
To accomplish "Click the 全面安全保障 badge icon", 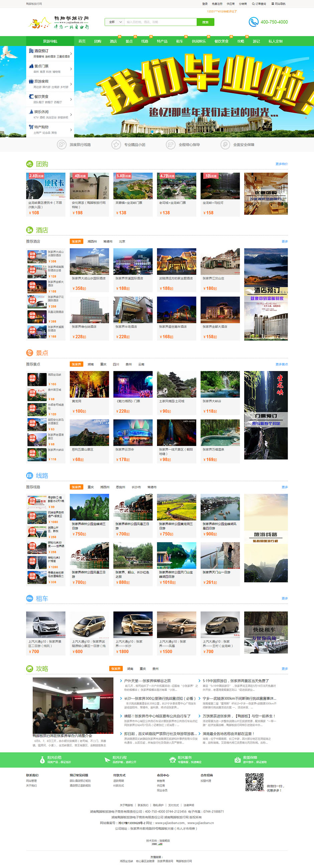I will (x=225, y=144).
